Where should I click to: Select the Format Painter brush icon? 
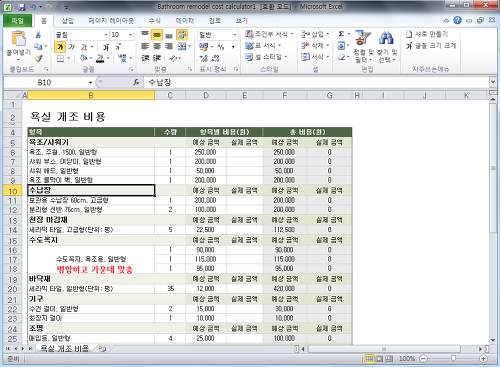(x=38, y=58)
